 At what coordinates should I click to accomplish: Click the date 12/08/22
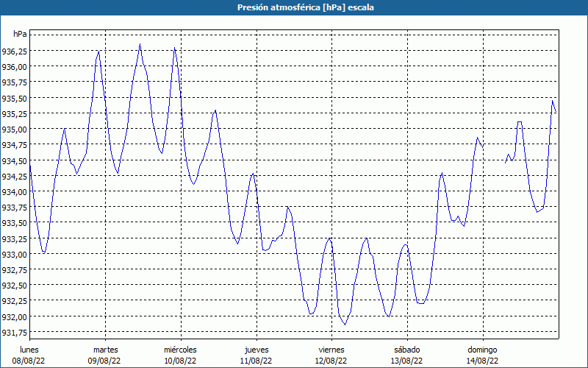click(x=331, y=361)
